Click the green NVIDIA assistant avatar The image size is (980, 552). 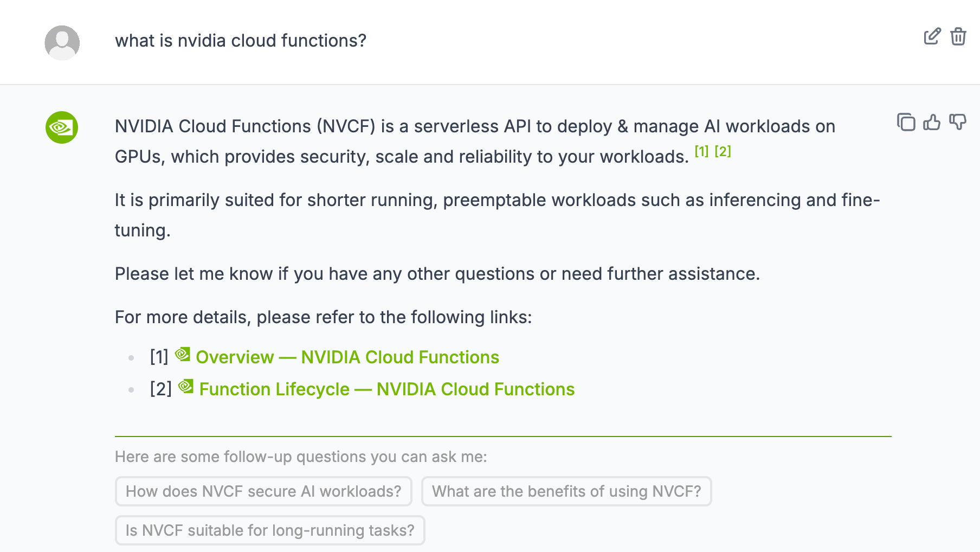coord(62,127)
